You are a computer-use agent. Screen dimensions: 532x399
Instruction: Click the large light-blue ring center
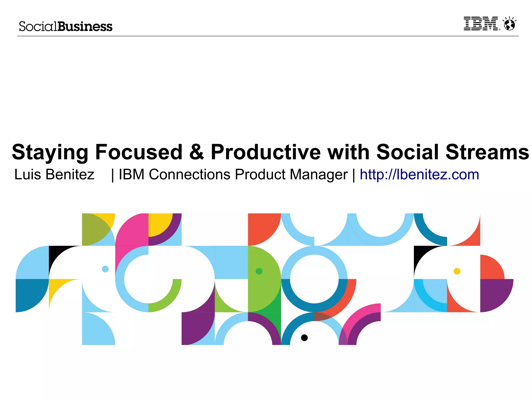point(314,279)
